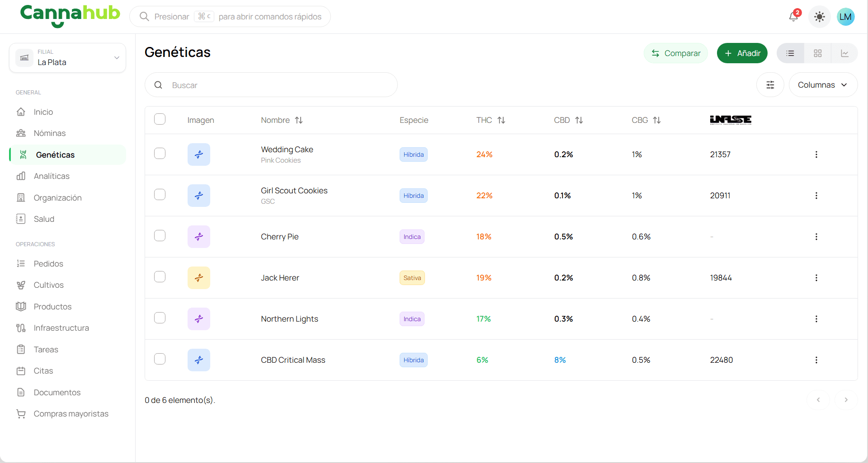Open row actions for Wedding Cake
868x463 pixels.
816,154
